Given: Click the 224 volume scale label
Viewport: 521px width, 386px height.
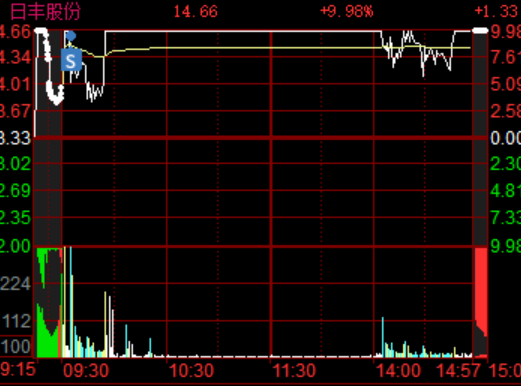Looking at the screenshot, I should (x=16, y=284).
